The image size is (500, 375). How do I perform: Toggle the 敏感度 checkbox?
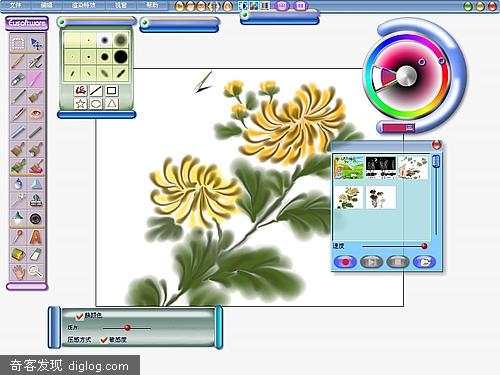pos(104,340)
